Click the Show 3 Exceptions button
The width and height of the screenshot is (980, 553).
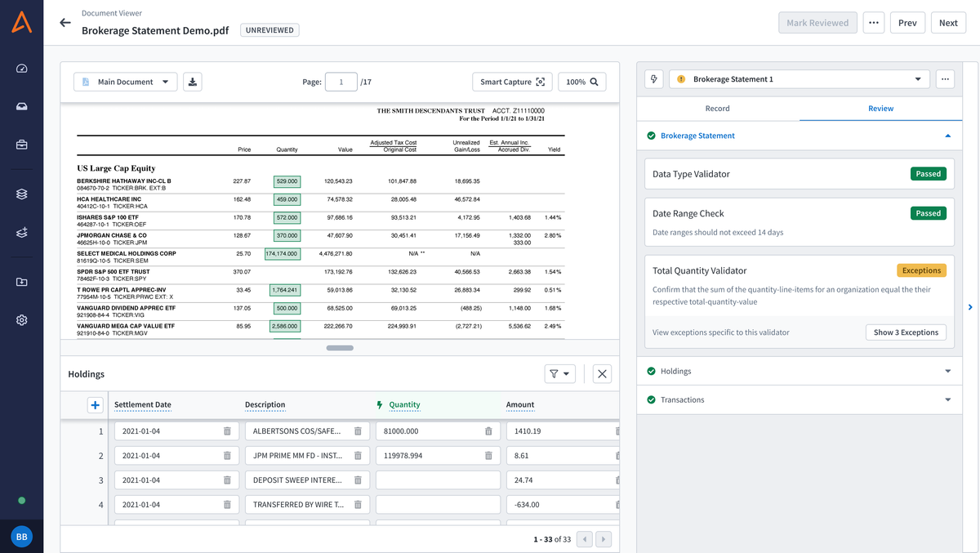[x=906, y=332]
